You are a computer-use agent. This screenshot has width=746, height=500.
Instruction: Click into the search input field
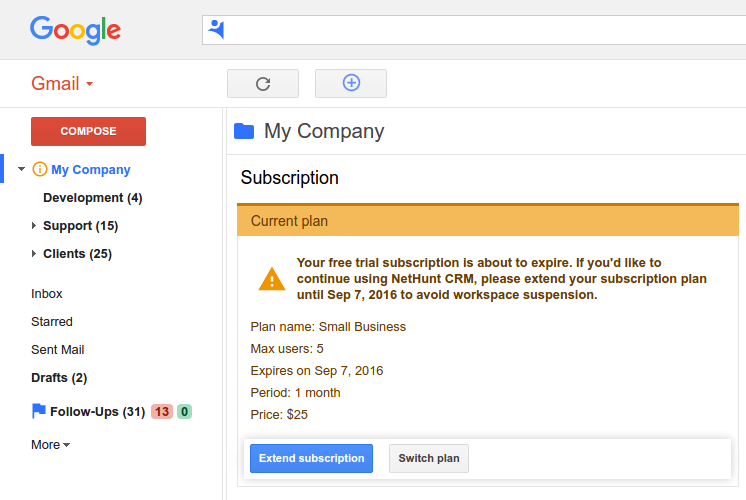485,30
